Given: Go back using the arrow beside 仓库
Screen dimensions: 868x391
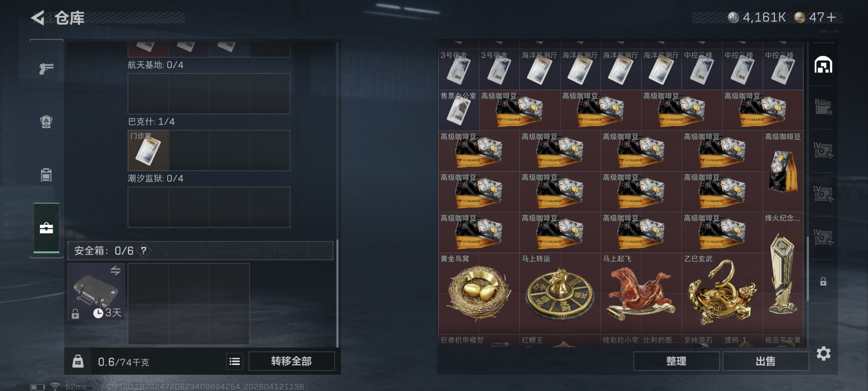Looking at the screenshot, I should point(38,18).
